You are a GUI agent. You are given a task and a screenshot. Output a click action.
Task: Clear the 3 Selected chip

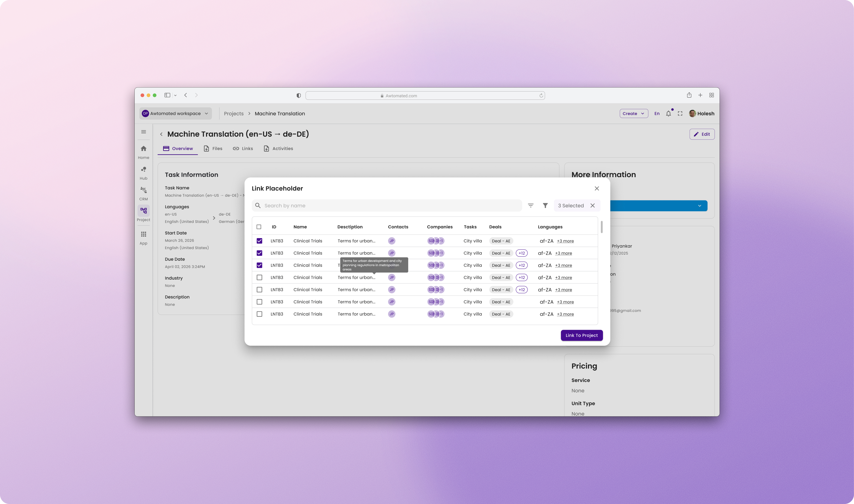tap(593, 205)
